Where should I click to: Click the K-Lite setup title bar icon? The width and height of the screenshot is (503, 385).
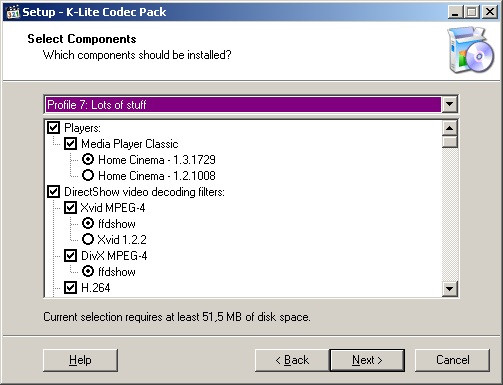tap(13, 12)
